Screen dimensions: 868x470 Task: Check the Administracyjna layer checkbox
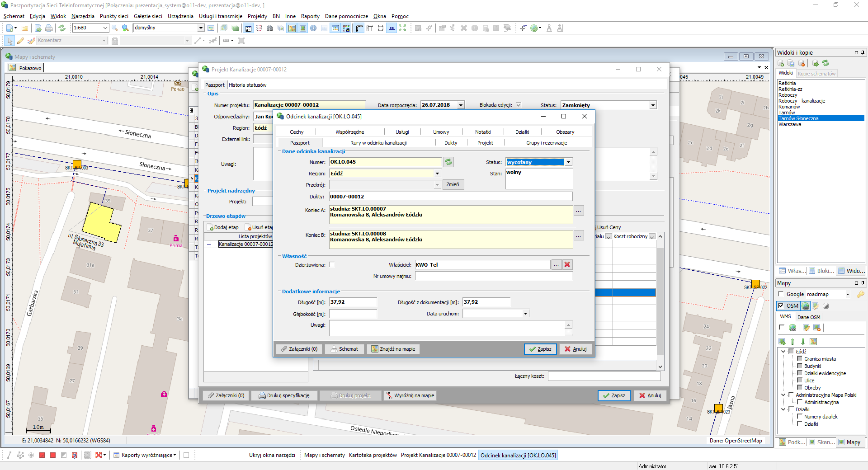coord(800,402)
